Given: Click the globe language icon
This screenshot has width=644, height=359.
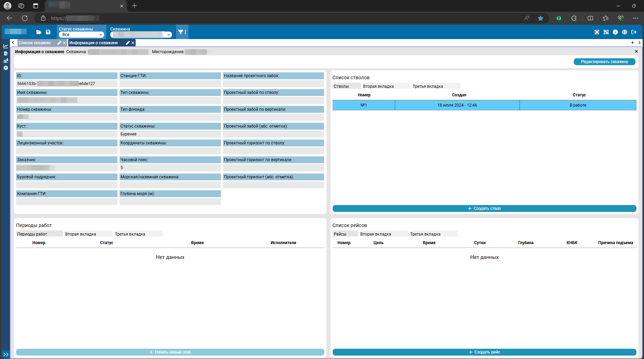Looking at the screenshot, I should coord(624,32).
